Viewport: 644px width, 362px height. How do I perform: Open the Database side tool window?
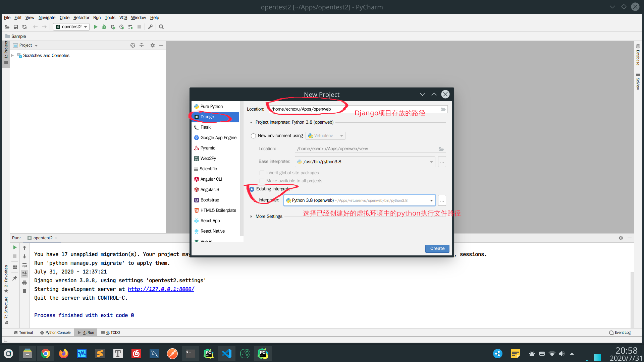638,55
